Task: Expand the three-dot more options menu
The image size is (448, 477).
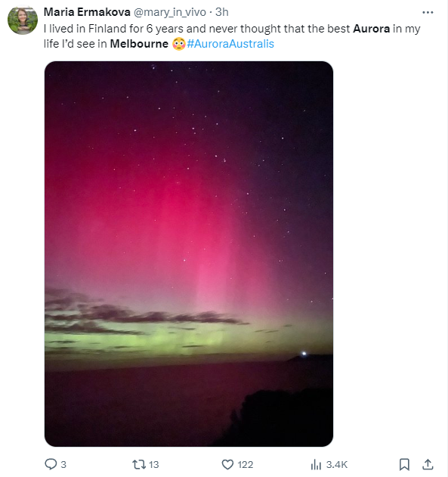Action: pos(428,12)
